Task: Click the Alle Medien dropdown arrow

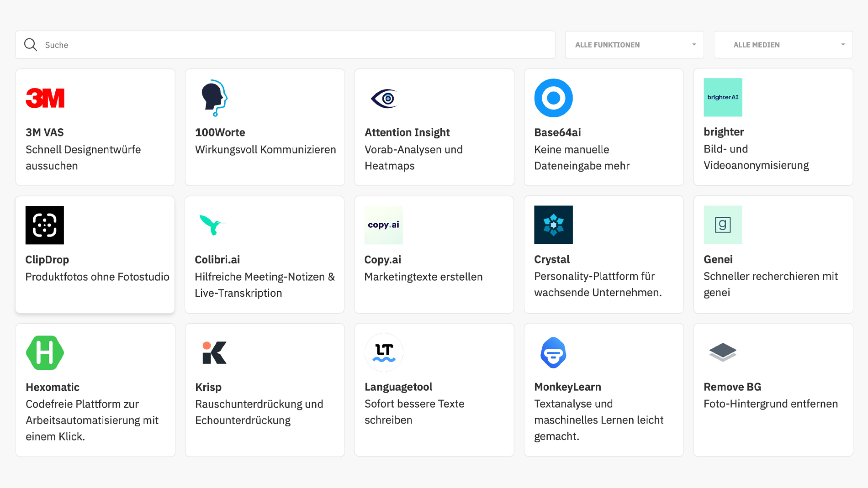Action: tap(843, 45)
